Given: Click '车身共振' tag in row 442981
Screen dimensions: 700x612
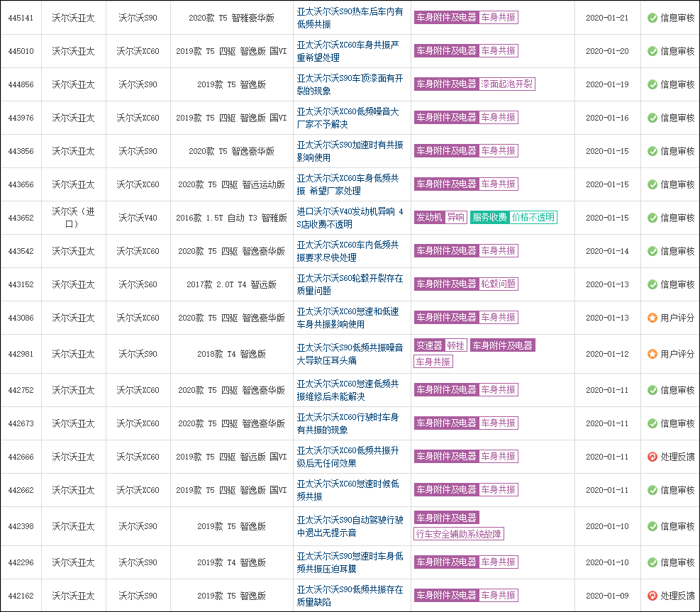Looking at the screenshot, I should 433,362.
